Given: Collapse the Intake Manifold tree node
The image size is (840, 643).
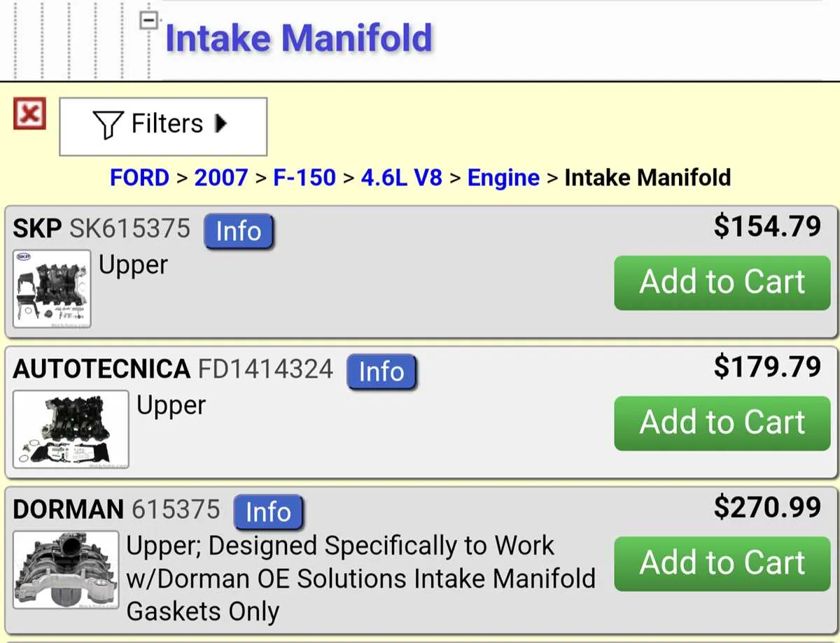Looking at the screenshot, I should tap(147, 20).
